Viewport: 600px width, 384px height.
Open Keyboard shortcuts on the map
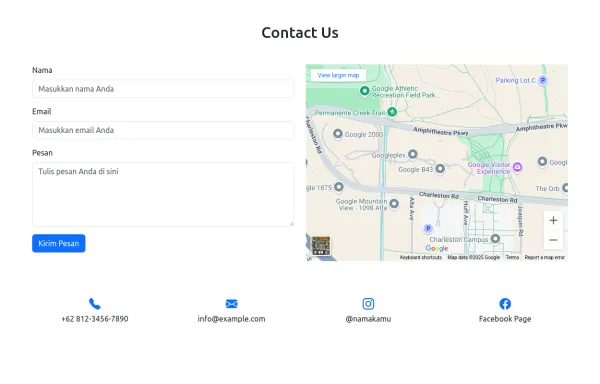tap(421, 257)
